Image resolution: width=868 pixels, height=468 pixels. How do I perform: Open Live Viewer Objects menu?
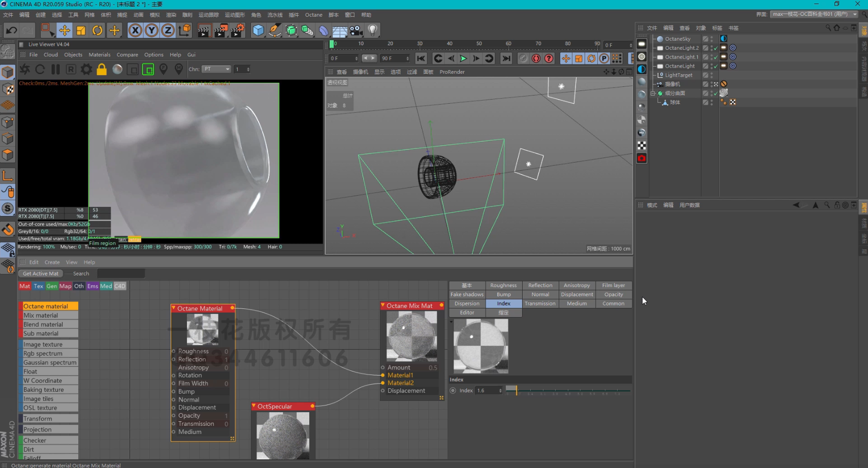pos(73,55)
